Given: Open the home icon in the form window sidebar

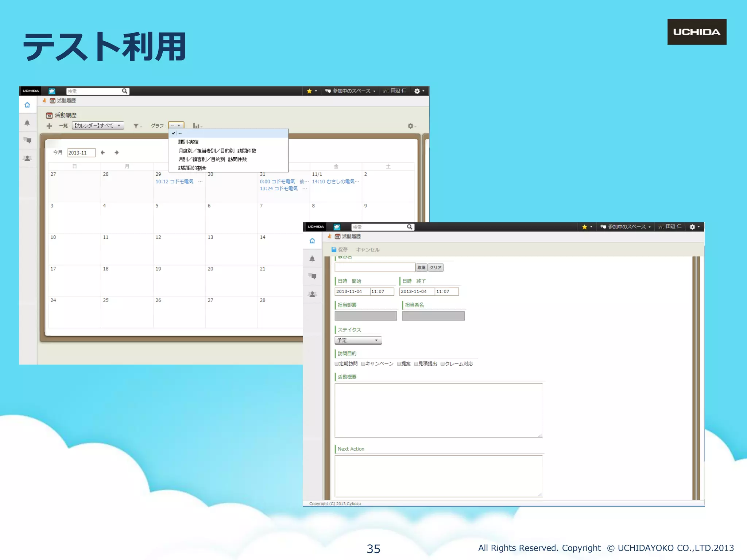Looking at the screenshot, I should pyautogui.click(x=312, y=241).
